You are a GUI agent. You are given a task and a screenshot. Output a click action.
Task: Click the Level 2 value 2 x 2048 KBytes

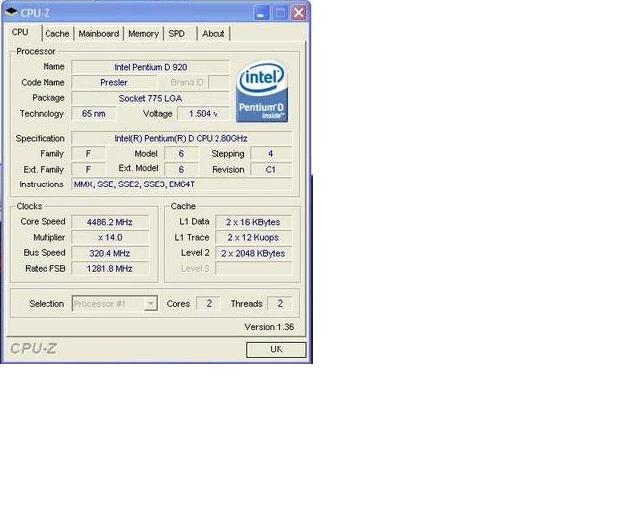(x=253, y=253)
